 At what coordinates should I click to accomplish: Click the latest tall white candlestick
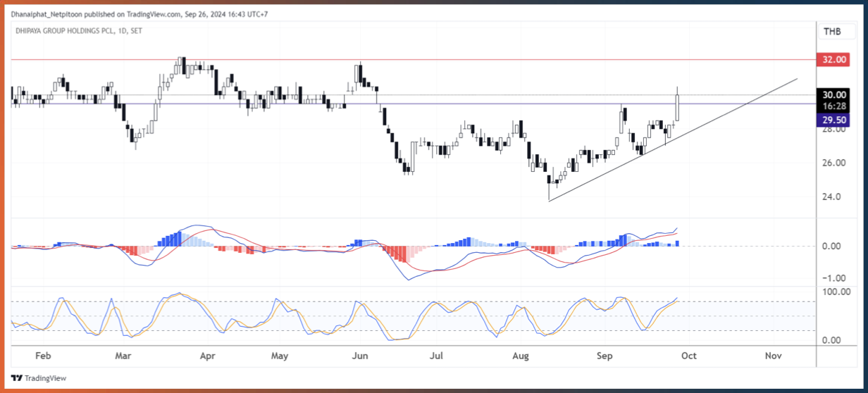[x=678, y=106]
